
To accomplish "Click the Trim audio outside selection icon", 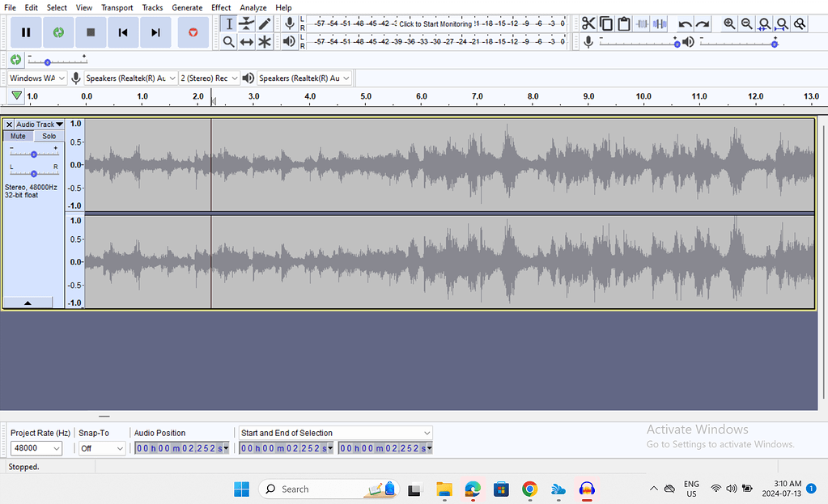I will coord(642,23).
